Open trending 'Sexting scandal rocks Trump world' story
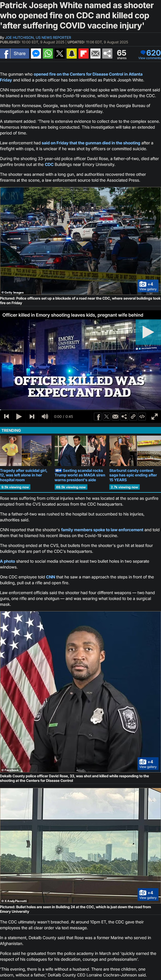The width and height of the screenshot is (161, 980). [x=80, y=475]
